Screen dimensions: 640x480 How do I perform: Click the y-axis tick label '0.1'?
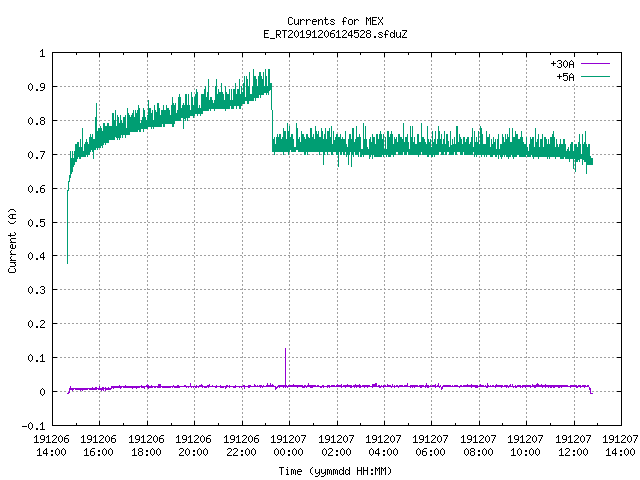click(36, 358)
